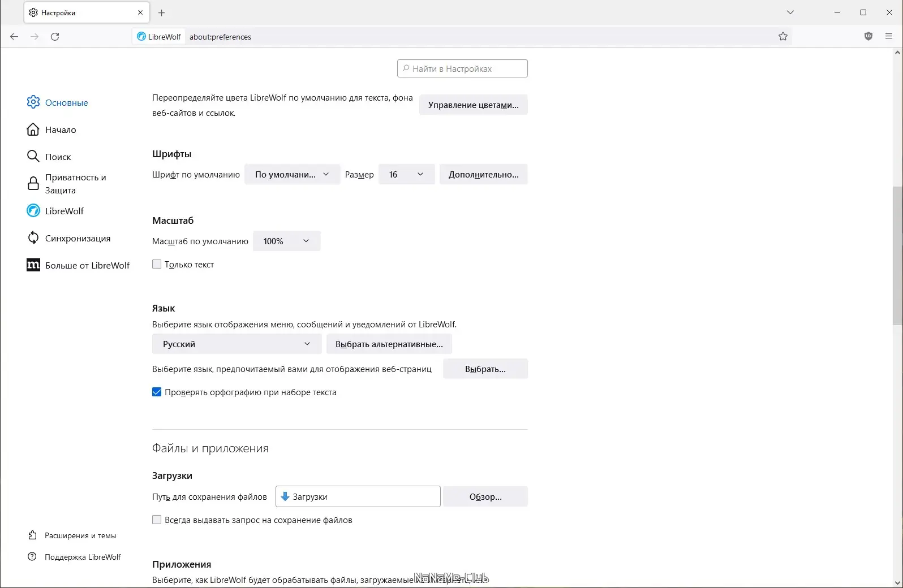Open the font size 16 dropdown
The height and width of the screenshot is (588, 903).
406,174
